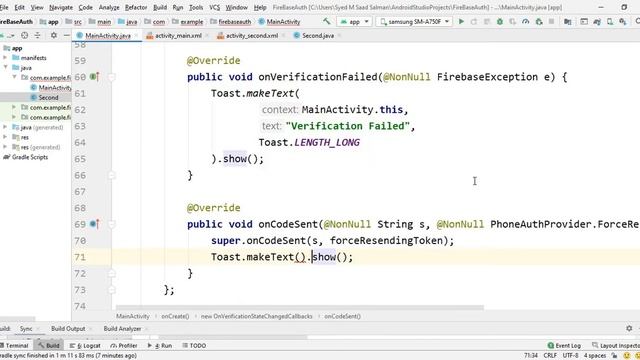Click override gutter icon on line 69

(x=94, y=224)
